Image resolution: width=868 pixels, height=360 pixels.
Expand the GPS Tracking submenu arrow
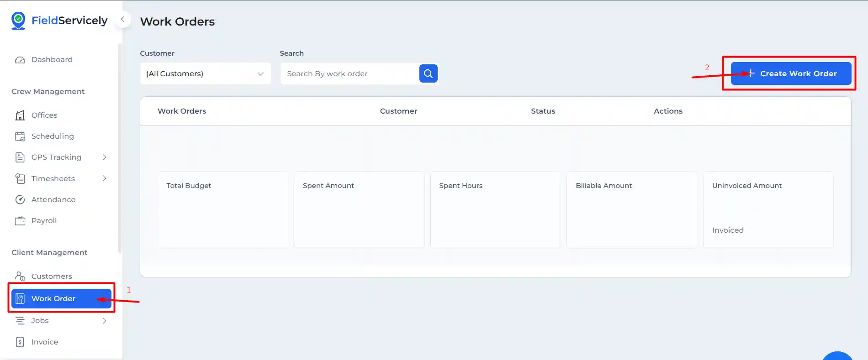[105, 157]
